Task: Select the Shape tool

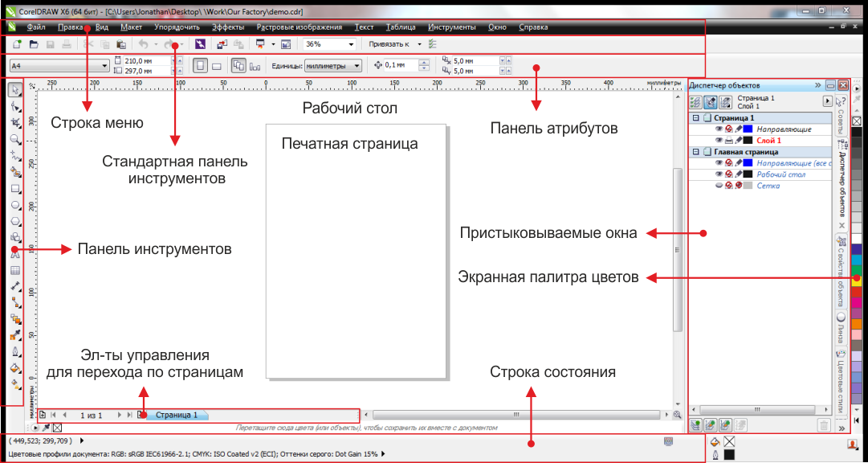Action: coord(15,106)
